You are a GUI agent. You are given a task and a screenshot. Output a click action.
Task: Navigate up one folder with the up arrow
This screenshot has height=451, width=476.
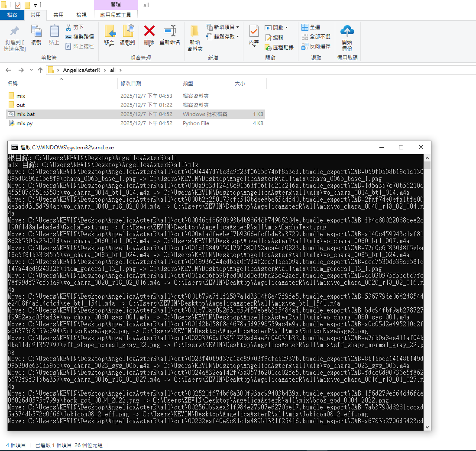40,70
